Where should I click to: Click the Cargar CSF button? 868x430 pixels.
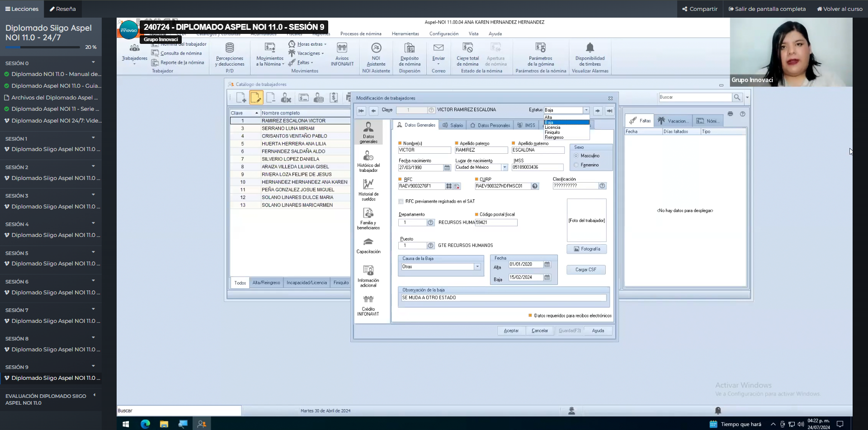click(x=585, y=270)
